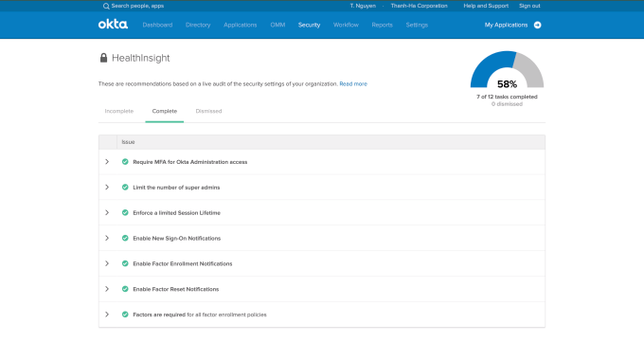This screenshot has height=342, width=644.
Task: Expand Factors are required row
Action: 107,315
